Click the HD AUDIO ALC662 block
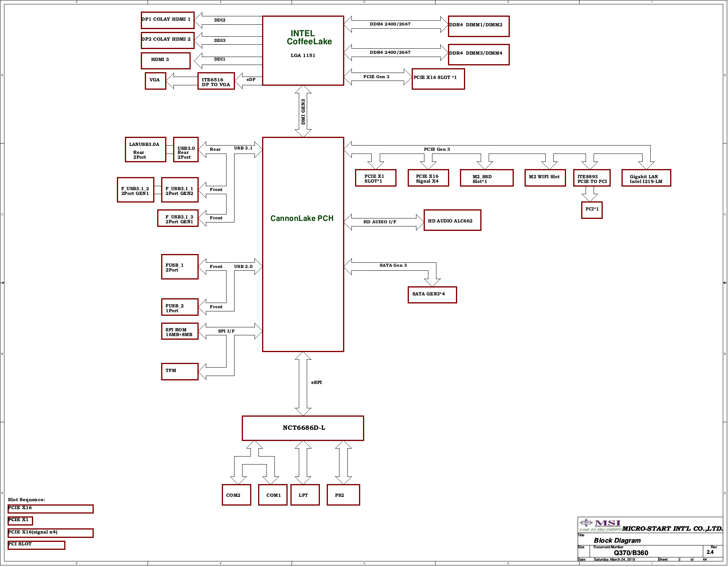728x567 pixels. 452,220
